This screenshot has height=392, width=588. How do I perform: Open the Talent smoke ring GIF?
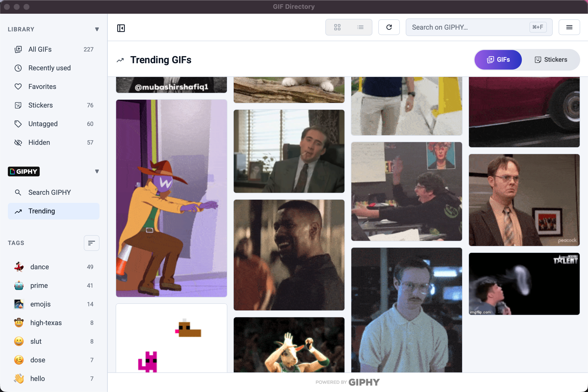pos(524,283)
